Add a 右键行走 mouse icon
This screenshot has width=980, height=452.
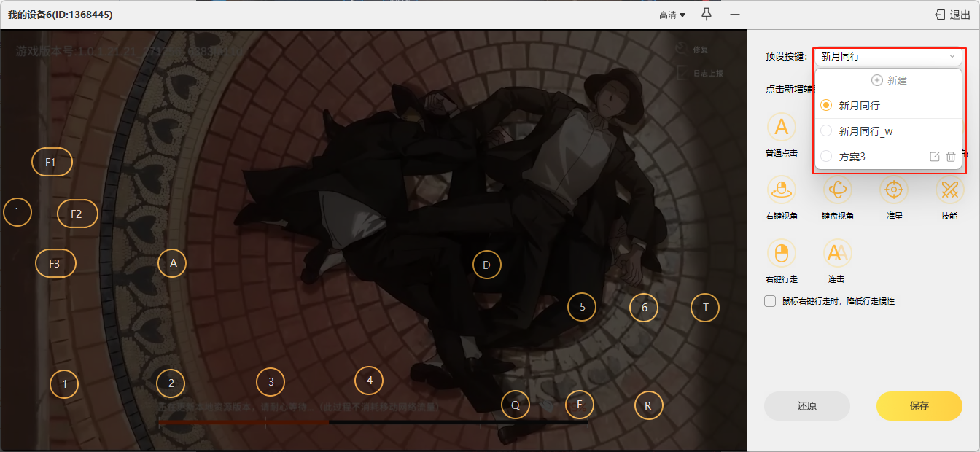(x=781, y=253)
